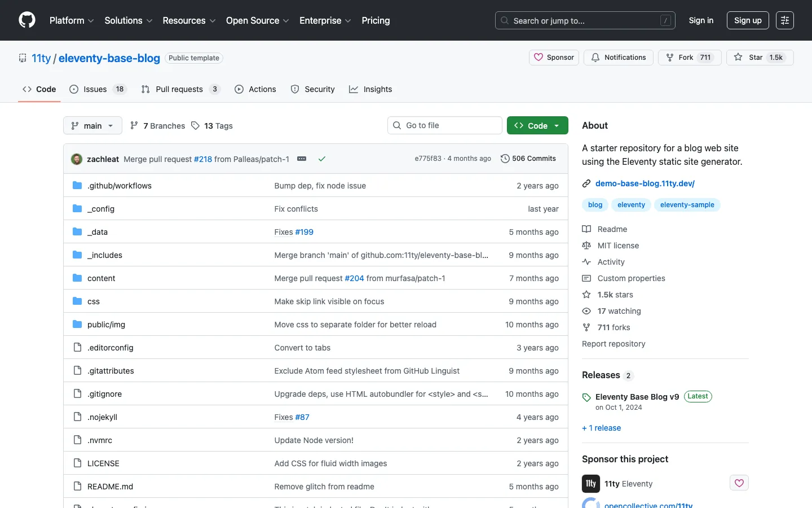Open pull request #218 link

203,159
